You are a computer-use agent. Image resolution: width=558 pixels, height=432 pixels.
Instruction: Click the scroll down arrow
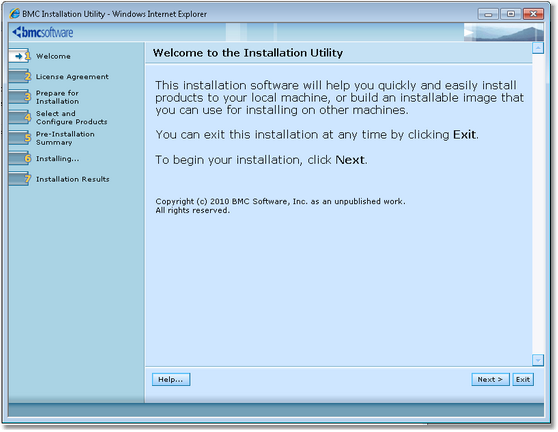click(x=538, y=360)
